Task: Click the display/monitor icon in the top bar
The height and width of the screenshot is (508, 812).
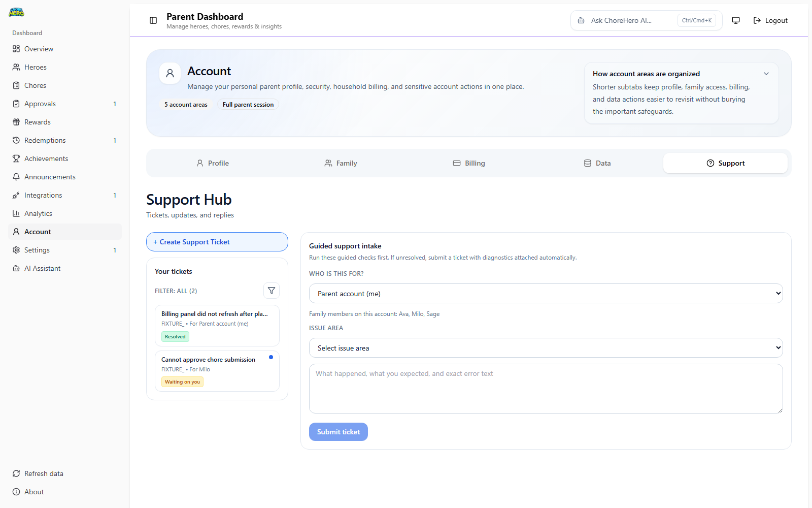Action: [735, 20]
